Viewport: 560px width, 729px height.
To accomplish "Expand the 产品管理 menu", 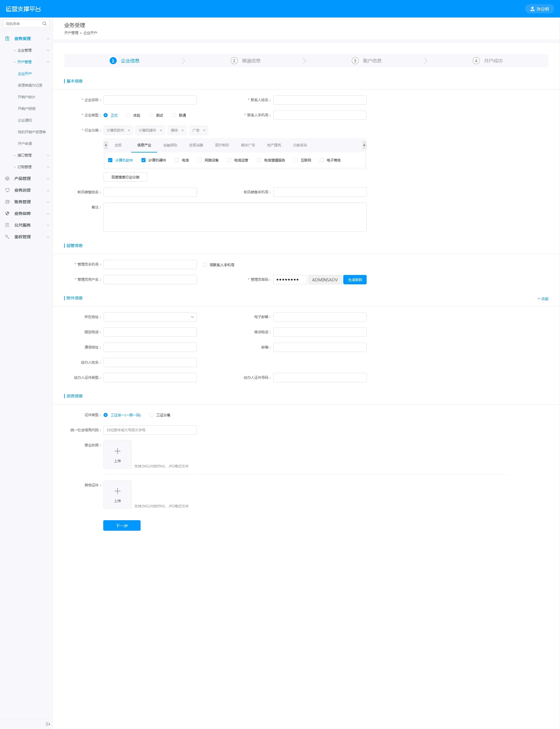I will point(48,178).
